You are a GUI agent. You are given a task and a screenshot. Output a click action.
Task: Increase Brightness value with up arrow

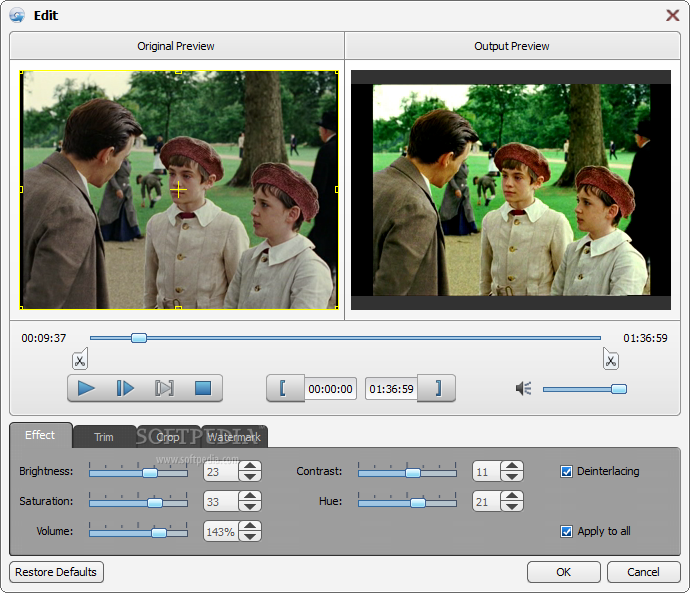point(250,466)
